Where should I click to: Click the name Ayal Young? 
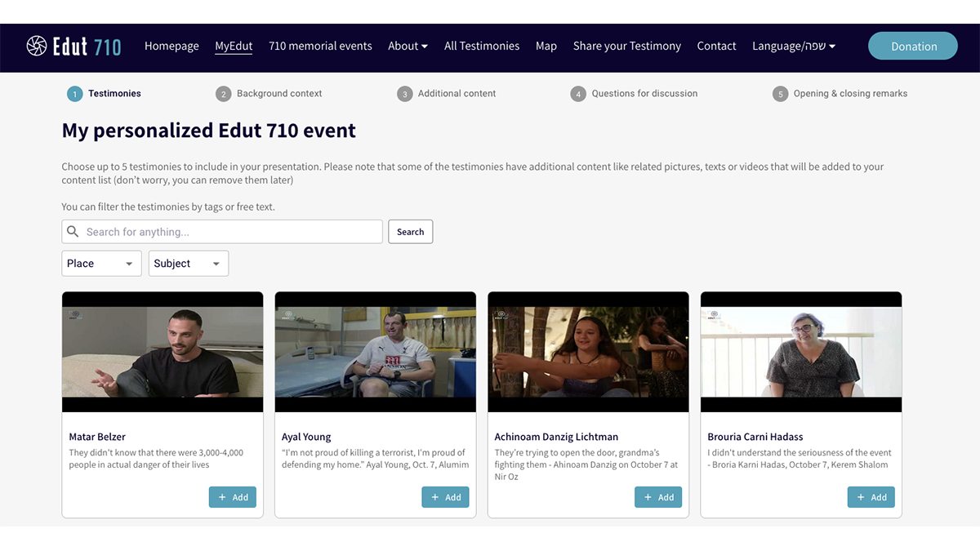[x=306, y=437]
